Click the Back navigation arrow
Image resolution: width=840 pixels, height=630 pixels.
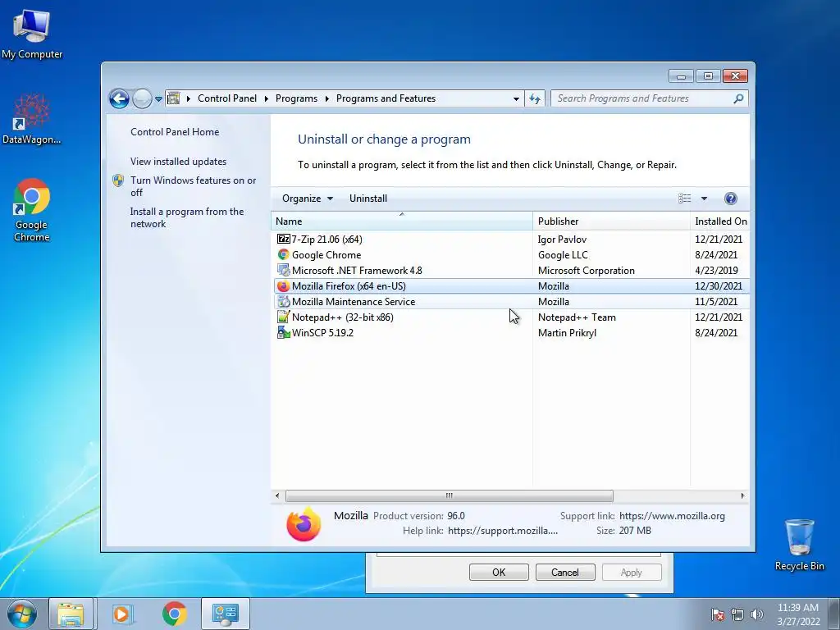pyautogui.click(x=119, y=98)
